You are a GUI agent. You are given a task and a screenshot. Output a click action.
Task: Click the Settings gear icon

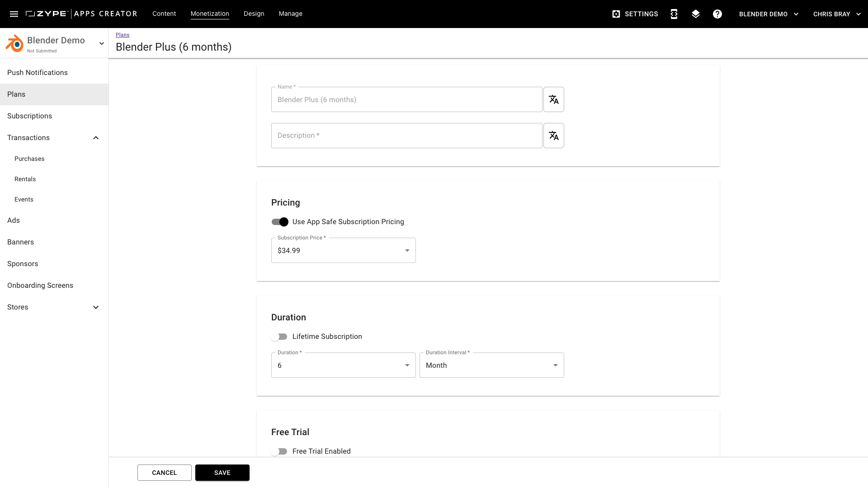[x=616, y=14]
